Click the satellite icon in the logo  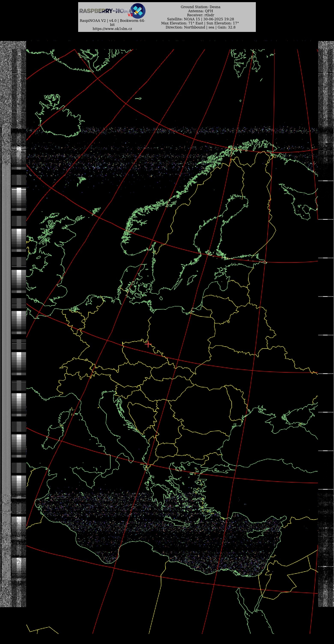coord(138,11)
